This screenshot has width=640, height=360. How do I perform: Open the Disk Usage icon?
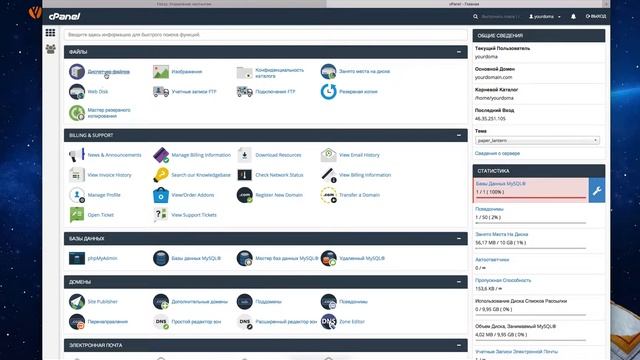point(328,71)
